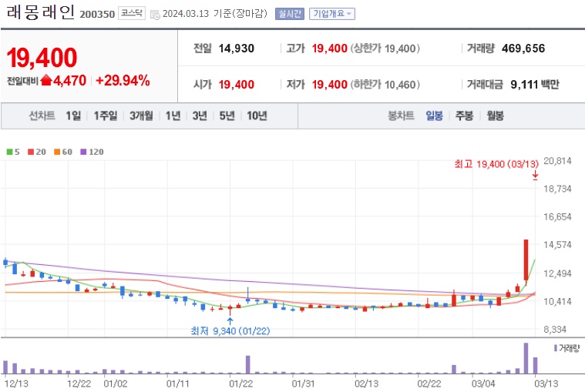Click the 4,470 price change amount
Image resolution: width=585 pixels, height=392 pixels.
pyautogui.click(x=70, y=81)
